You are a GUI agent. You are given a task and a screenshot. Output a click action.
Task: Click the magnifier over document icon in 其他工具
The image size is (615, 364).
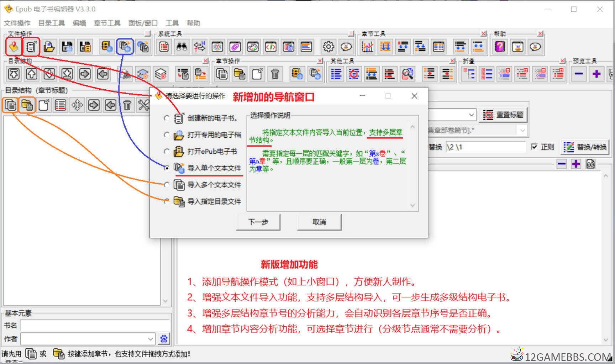408,74
